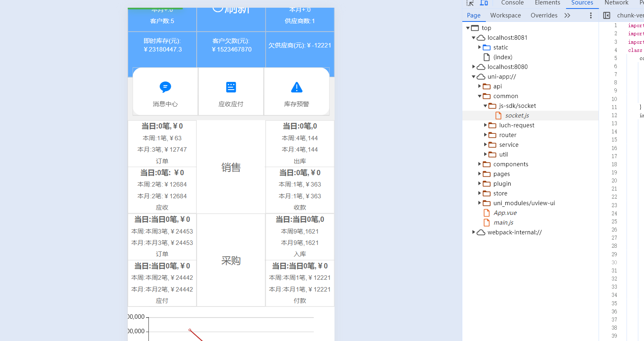This screenshot has width=644, height=341.
Task: Open the Sources pane three-dot menu
Action: click(591, 15)
